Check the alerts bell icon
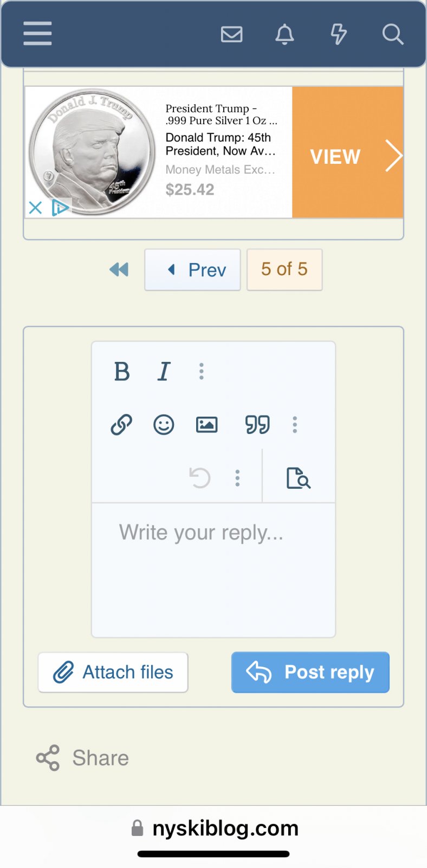 tap(284, 34)
